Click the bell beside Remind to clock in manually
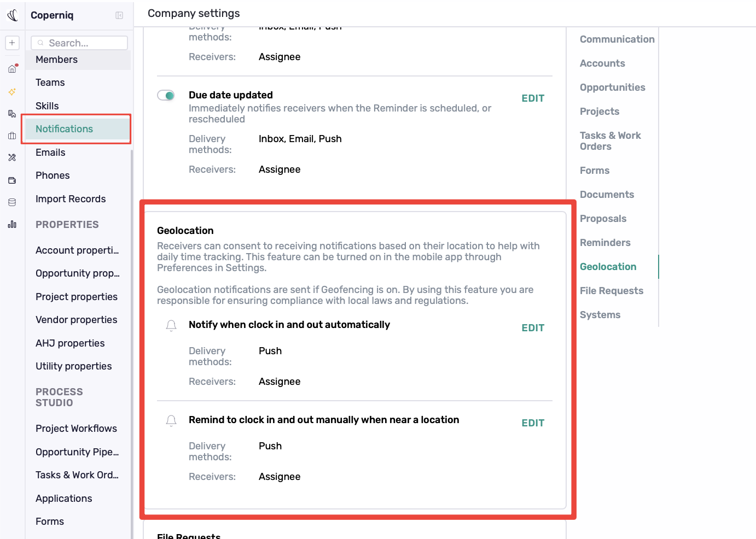The width and height of the screenshot is (756, 539). (x=171, y=421)
